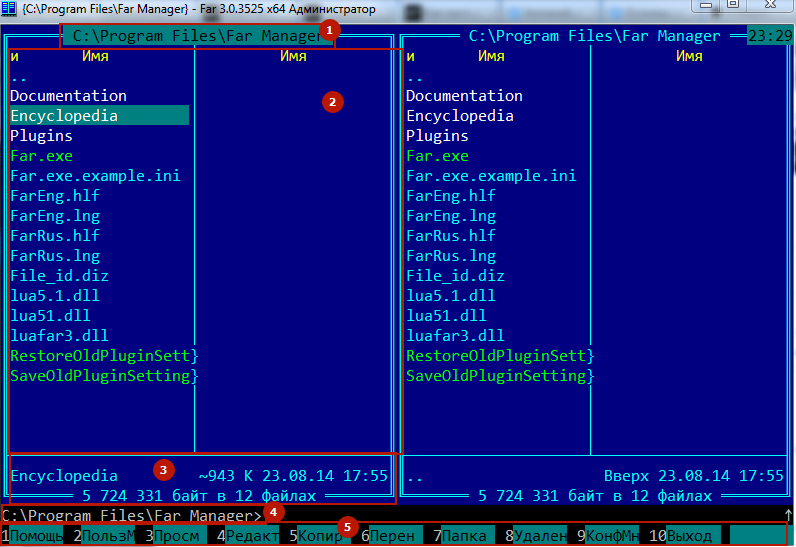Click the 7 Папка key bar button
The height and width of the screenshot is (547, 796).
(463, 535)
